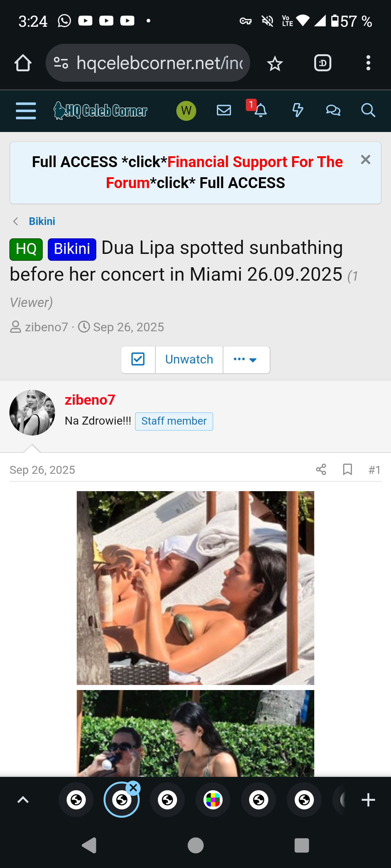Tap the lightning bolt What's new icon

(x=298, y=110)
